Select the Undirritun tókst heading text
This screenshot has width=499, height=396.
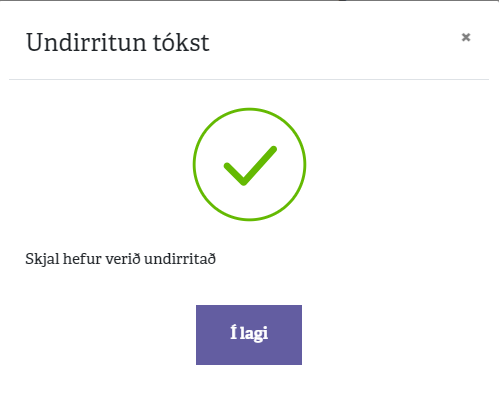click(x=118, y=42)
